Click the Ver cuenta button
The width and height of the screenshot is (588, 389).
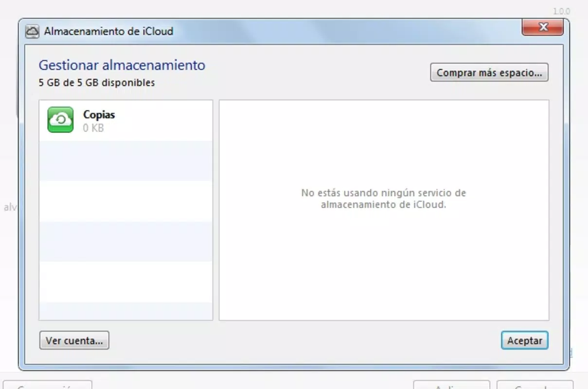74,340
